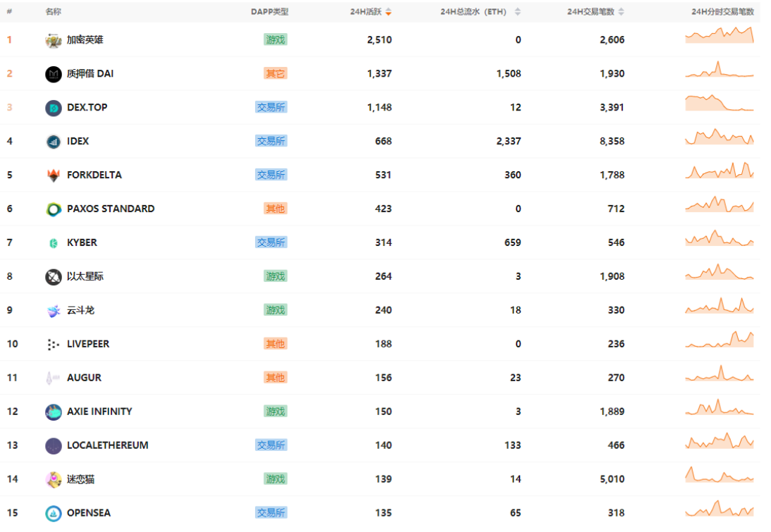Open the IDEX name link
Screen dimensions: 771x532
[x=78, y=141]
